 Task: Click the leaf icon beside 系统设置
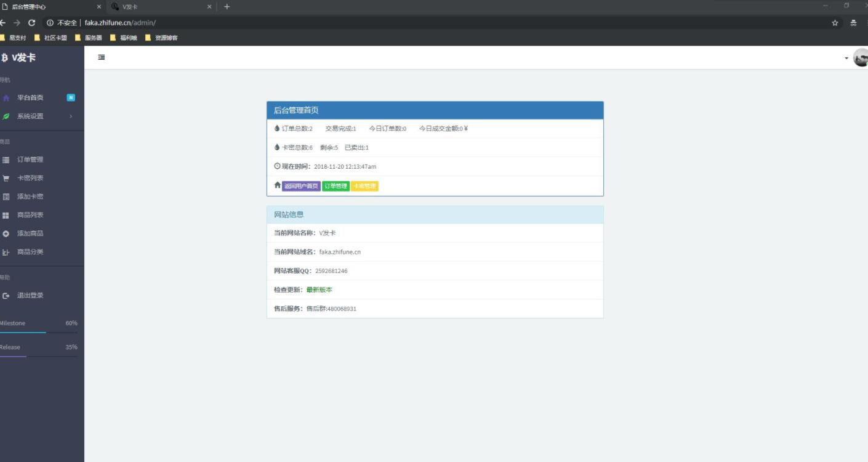[6, 116]
